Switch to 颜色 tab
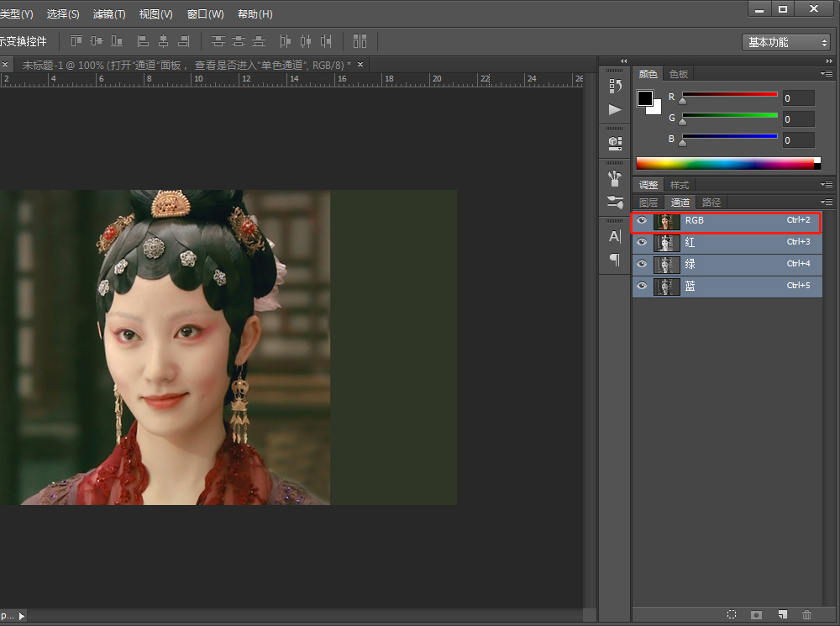 (x=648, y=74)
